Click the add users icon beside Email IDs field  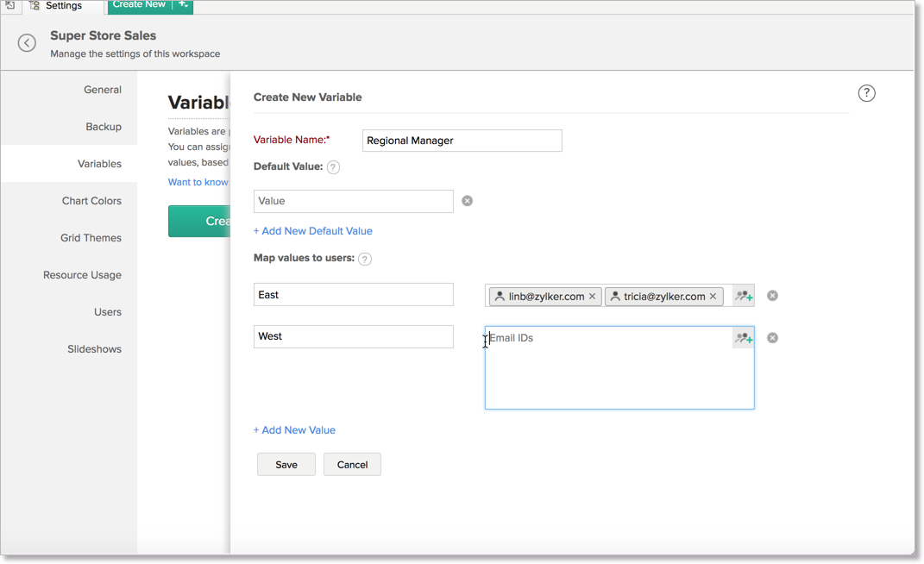pos(742,337)
